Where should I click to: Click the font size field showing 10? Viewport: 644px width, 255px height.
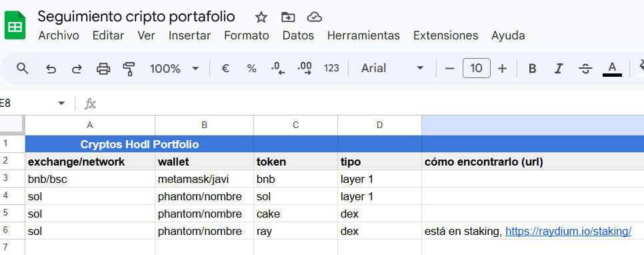[476, 68]
